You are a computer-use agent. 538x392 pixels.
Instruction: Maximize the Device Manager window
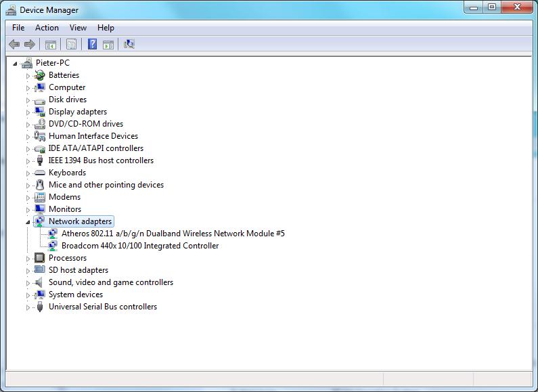coord(492,7)
